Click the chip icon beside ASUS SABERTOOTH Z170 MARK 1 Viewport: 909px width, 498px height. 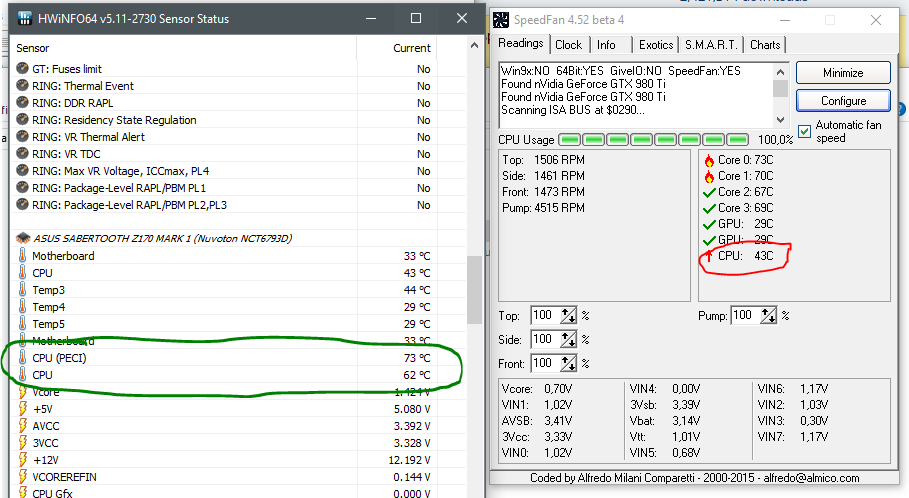click(x=23, y=238)
